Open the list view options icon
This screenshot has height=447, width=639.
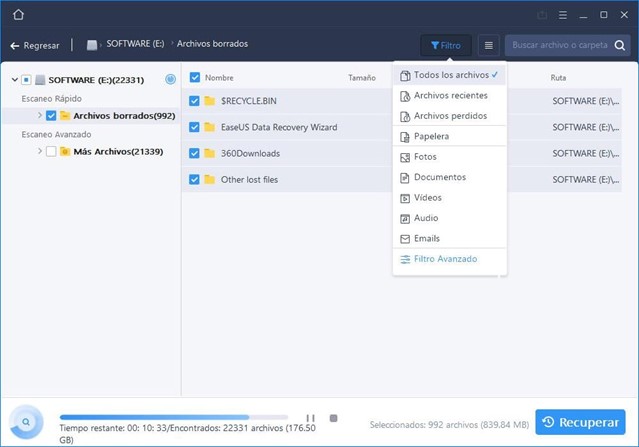pyautogui.click(x=488, y=45)
